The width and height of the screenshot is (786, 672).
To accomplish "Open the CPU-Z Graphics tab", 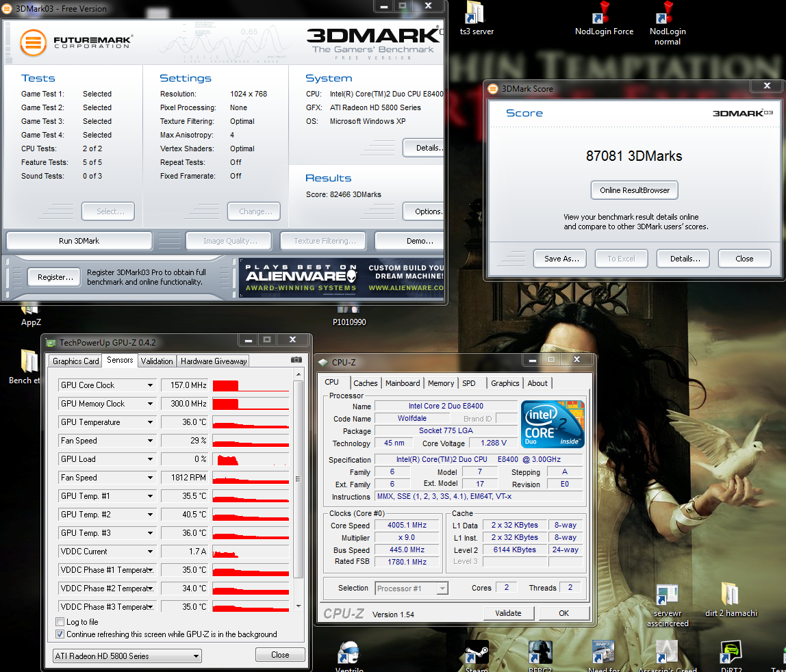I will pyautogui.click(x=505, y=383).
